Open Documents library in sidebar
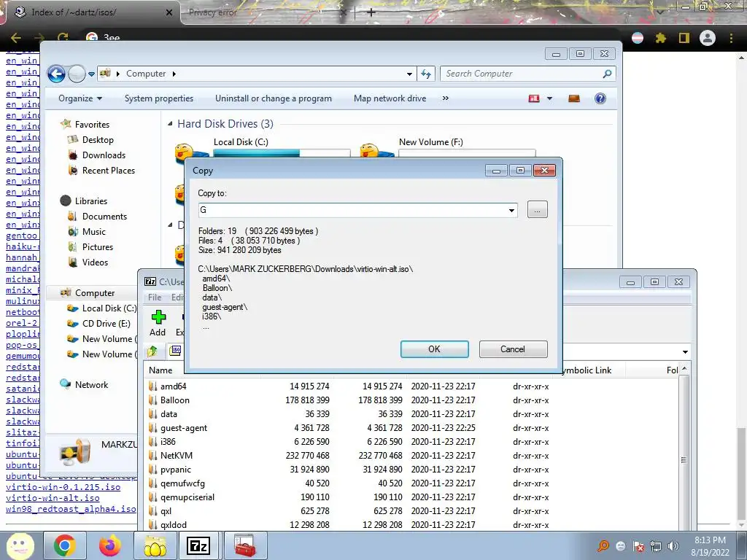 click(x=104, y=216)
